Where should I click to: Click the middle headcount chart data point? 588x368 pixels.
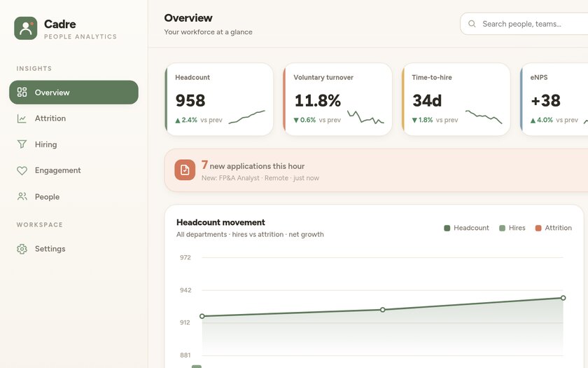pos(382,310)
